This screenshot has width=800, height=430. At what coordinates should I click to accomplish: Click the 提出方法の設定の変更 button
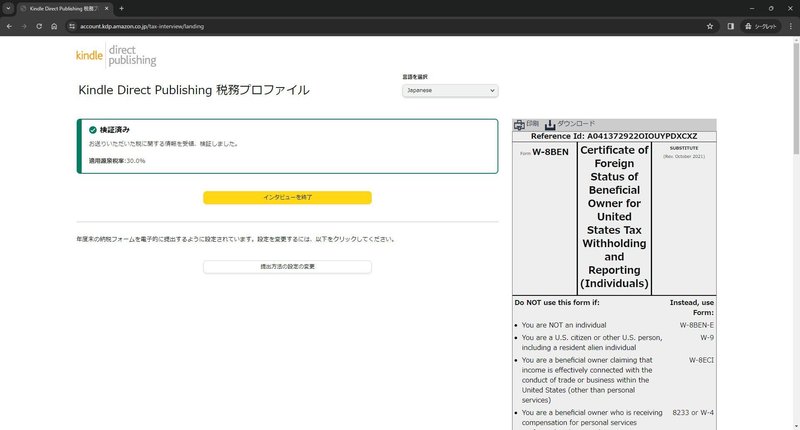(287, 267)
